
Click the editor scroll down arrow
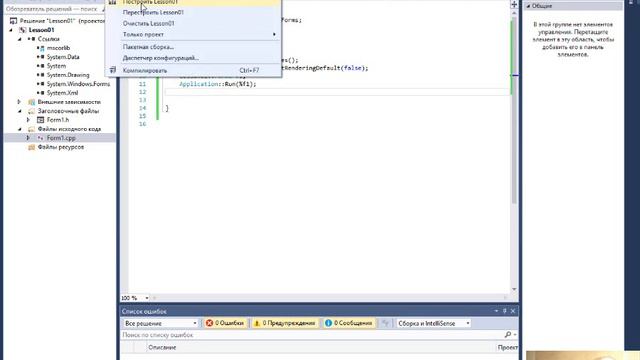pos(514,289)
